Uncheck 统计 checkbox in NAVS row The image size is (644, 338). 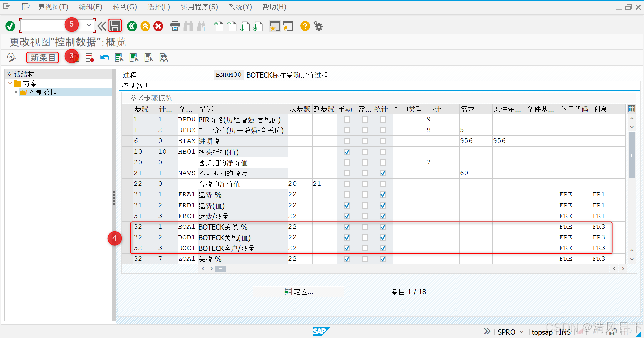[x=383, y=173]
